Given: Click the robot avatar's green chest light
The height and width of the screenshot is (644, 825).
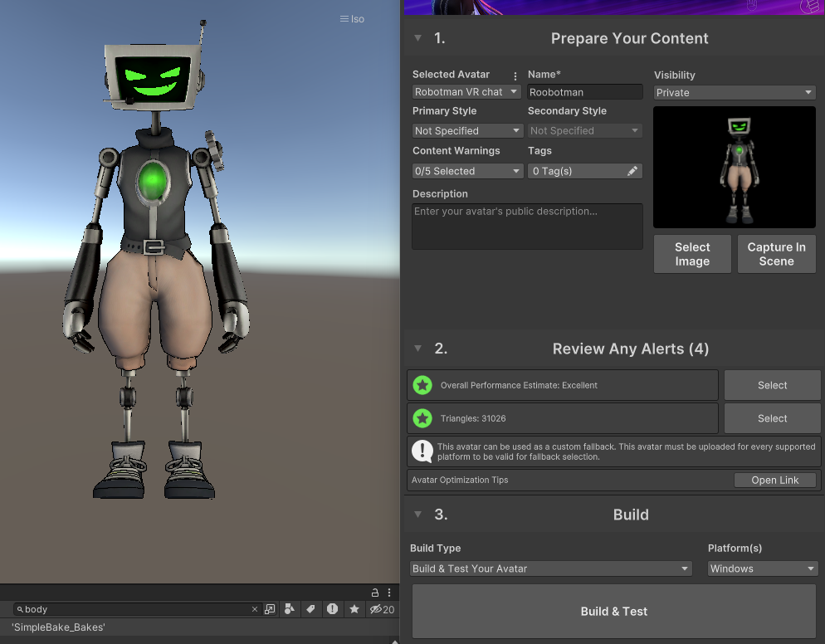Looking at the screenshot, I should coord(153,182).
